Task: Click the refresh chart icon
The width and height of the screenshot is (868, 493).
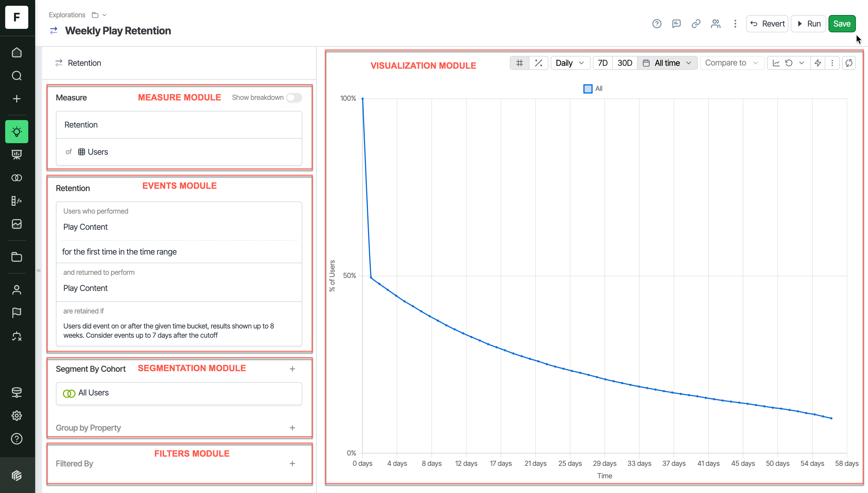Action: click(849, 63)
